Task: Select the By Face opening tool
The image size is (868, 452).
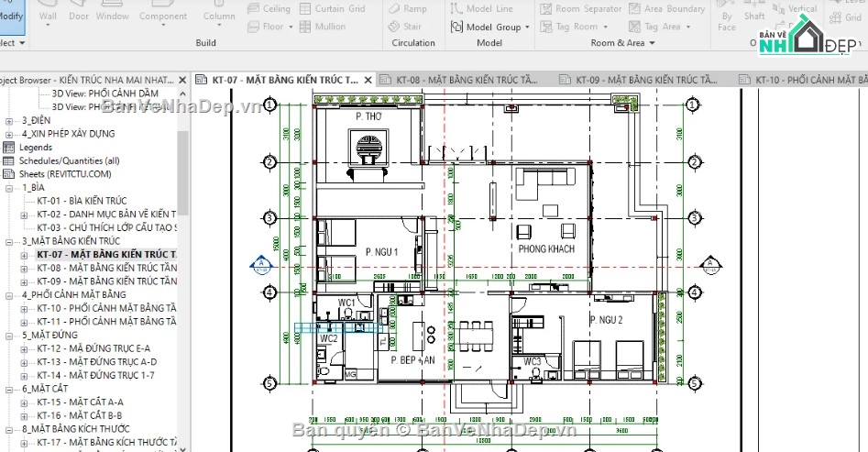Action: pos(726,16)
